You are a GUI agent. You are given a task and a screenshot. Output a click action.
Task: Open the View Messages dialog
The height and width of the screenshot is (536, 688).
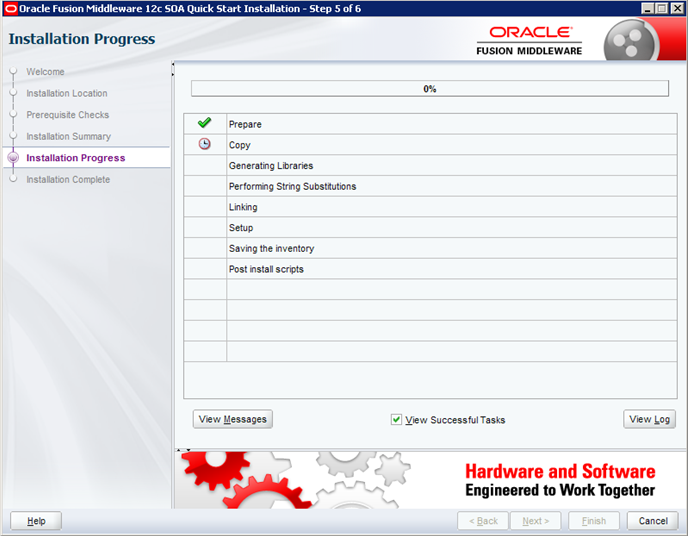pyautogui.click(x=233, y=419)
